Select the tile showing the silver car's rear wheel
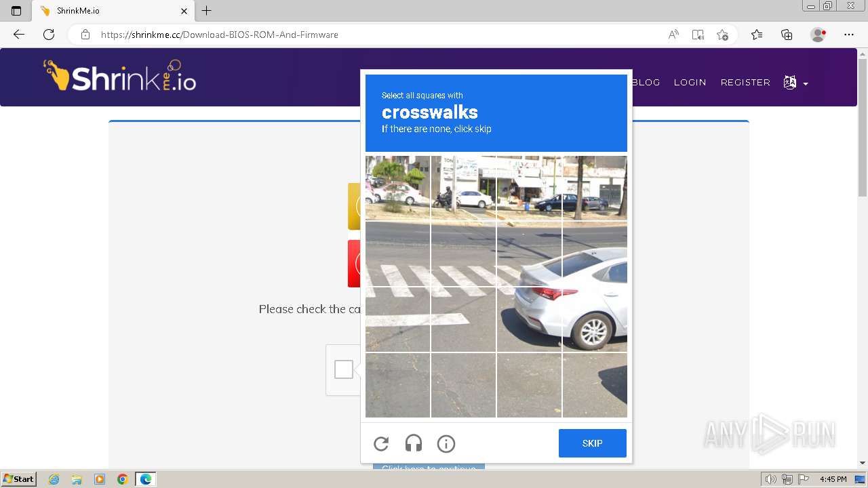Screen dimensions: 868x488 pyautogui.click(x=595, y=319)
